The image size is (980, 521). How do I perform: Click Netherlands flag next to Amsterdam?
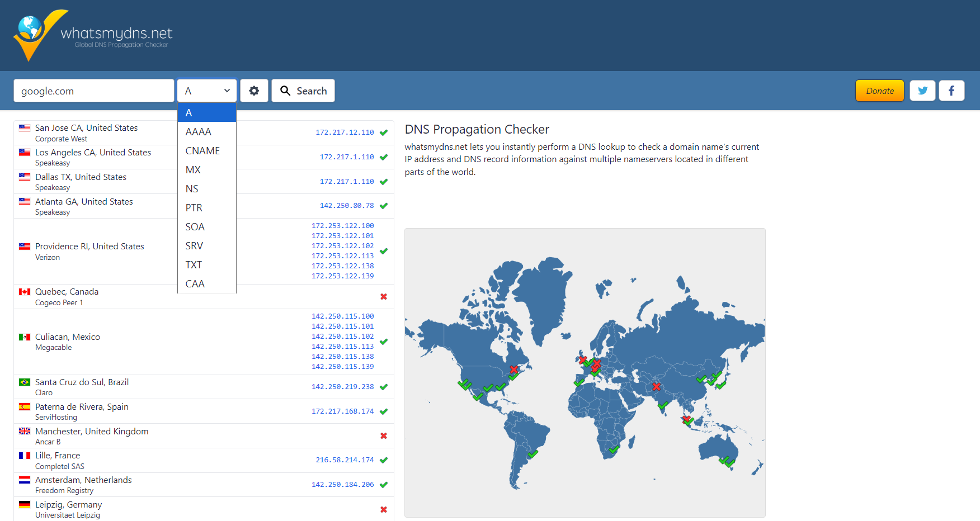(25, 480)
